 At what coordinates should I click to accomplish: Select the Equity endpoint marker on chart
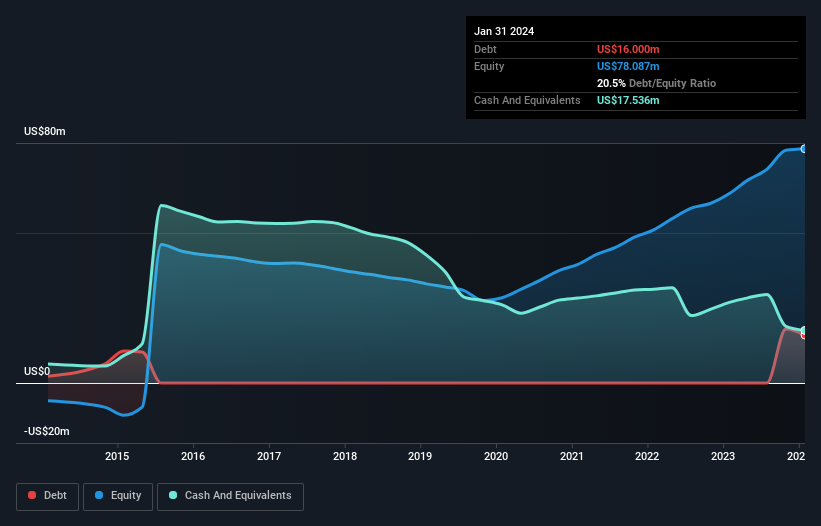pos(804,149)
